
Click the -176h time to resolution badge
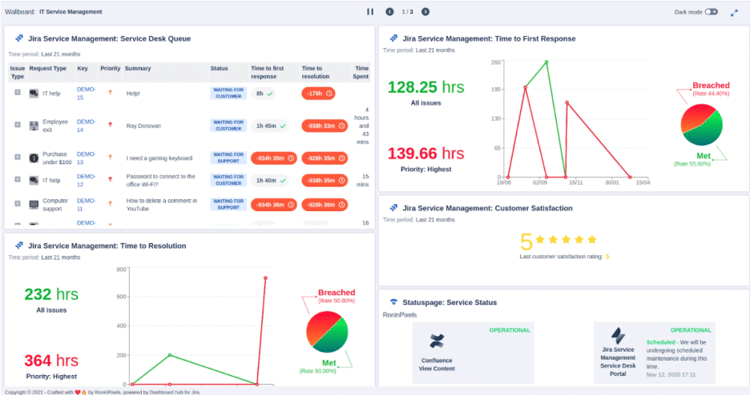pyautogui.click(x=318, y=93)
